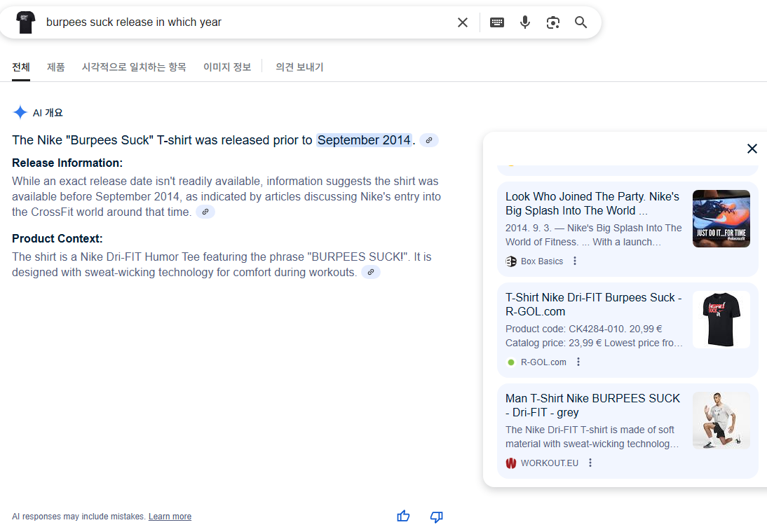The height and width of the screenshot is (532, 767).
Task: Click the Product Context: heading
Action: pyautogui.click(x=57, y=238)
